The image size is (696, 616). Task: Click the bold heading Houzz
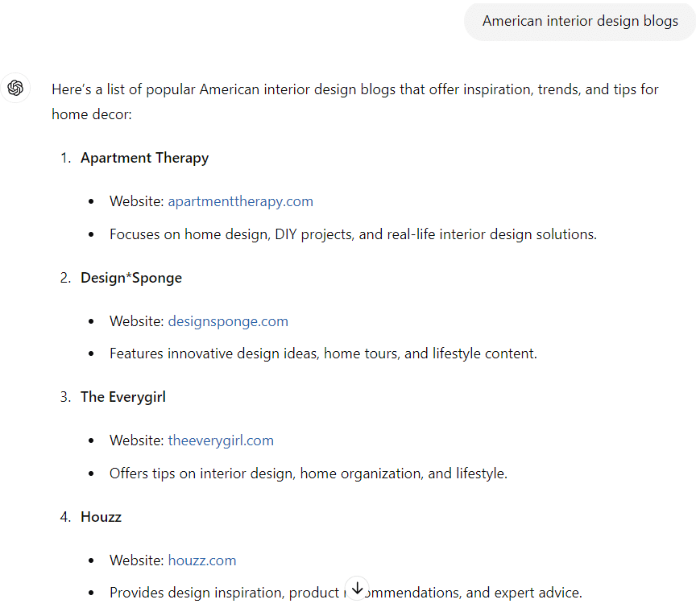point(101,516)
